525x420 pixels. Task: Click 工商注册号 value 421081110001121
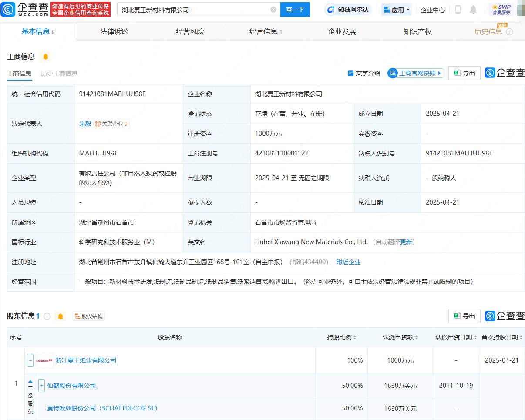point(282,153)
